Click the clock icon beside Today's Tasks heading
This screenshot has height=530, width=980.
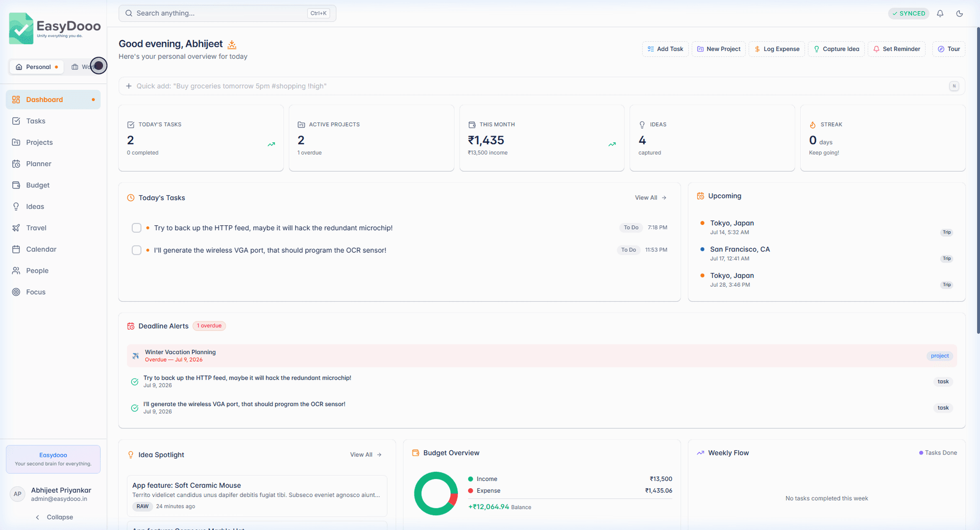click(x=131, y=198)
